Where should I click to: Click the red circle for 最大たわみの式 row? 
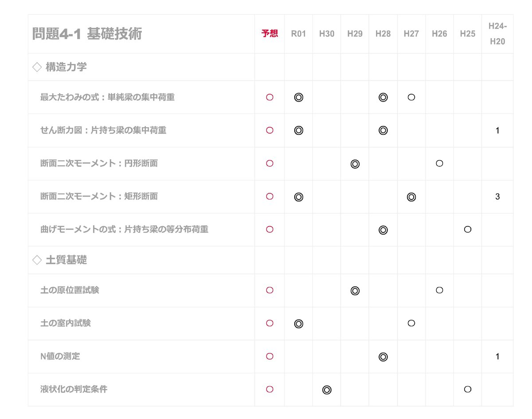click(x=270, y=98)
